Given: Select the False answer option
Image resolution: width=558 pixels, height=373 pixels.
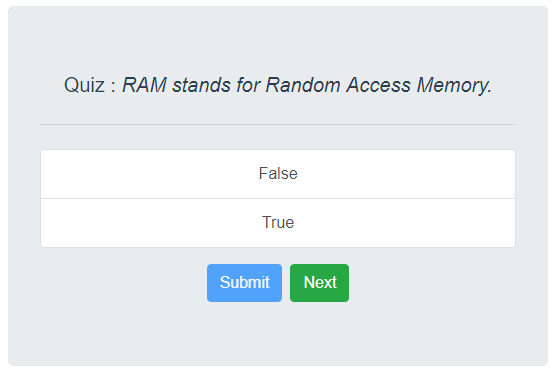Looking at the screenshot, I should click(278, 174).
